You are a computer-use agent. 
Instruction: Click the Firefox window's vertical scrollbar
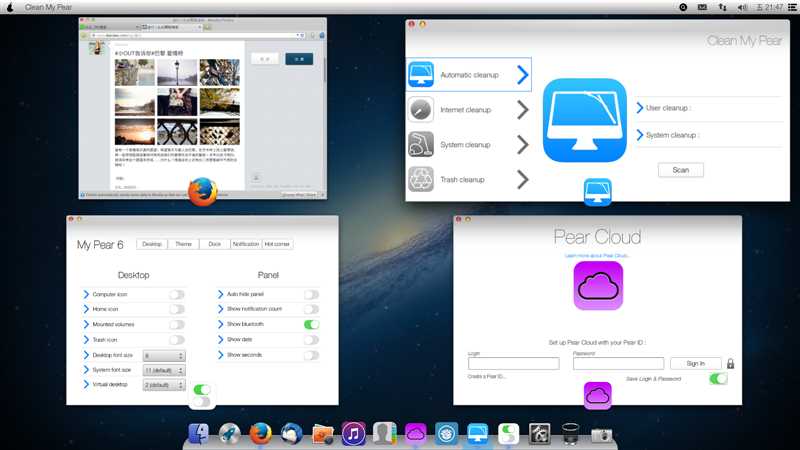coord(324,71)
